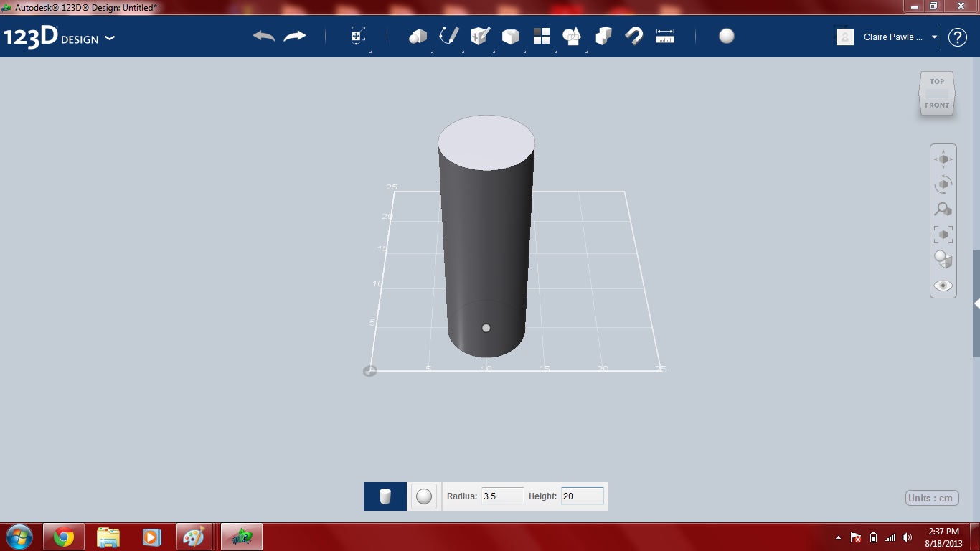Viewport: 980px width, 551px height.
Task: Open Google Chrome from the taskbar
Action: coord(63,537)
